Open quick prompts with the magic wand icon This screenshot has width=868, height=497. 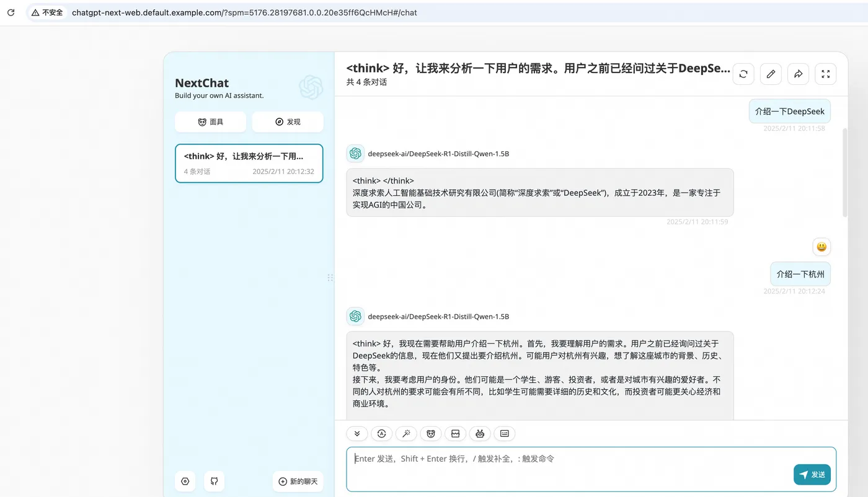tap(406, 434)
